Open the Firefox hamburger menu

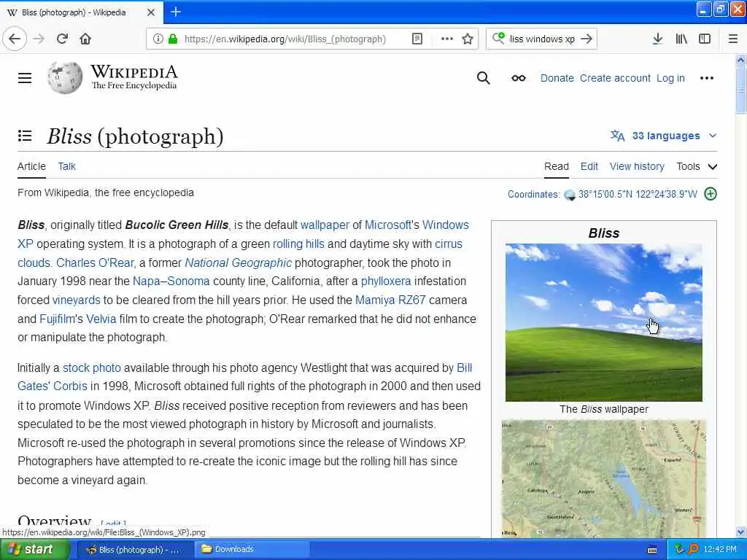pyautogui.click(x=733, y=39)
